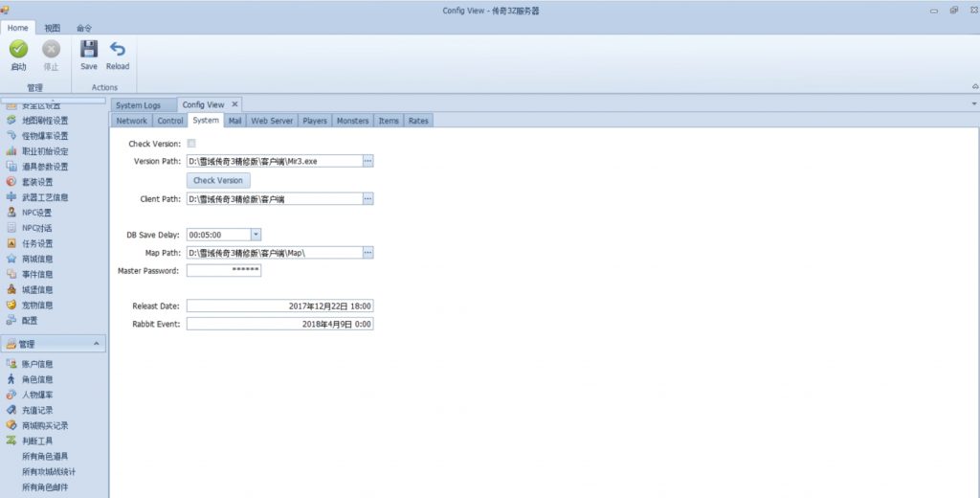Click the Check Version button
Screen dimensions: 980x498
pos(217,180)
